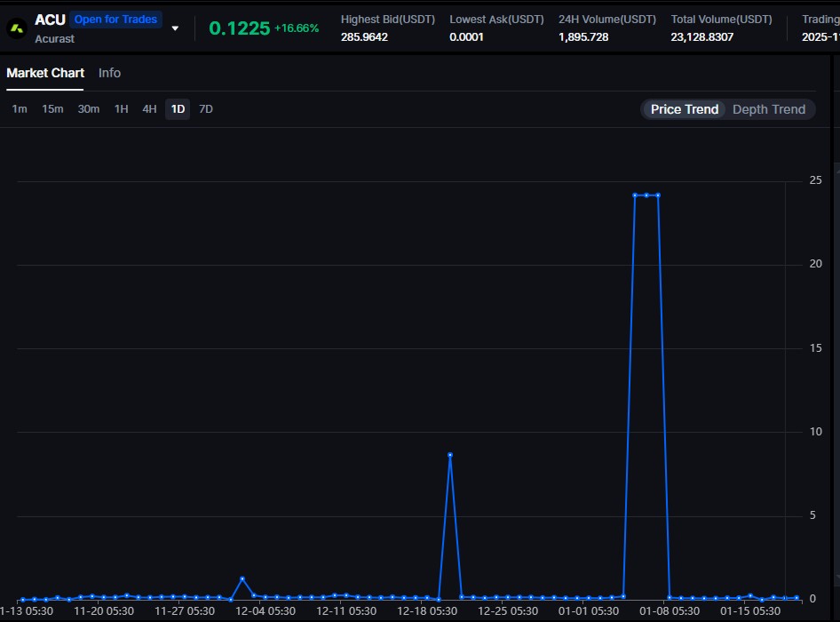Choose the 30m timeframe
The image size is (840, 622).
pyautogui.click(x=89, y=109)
